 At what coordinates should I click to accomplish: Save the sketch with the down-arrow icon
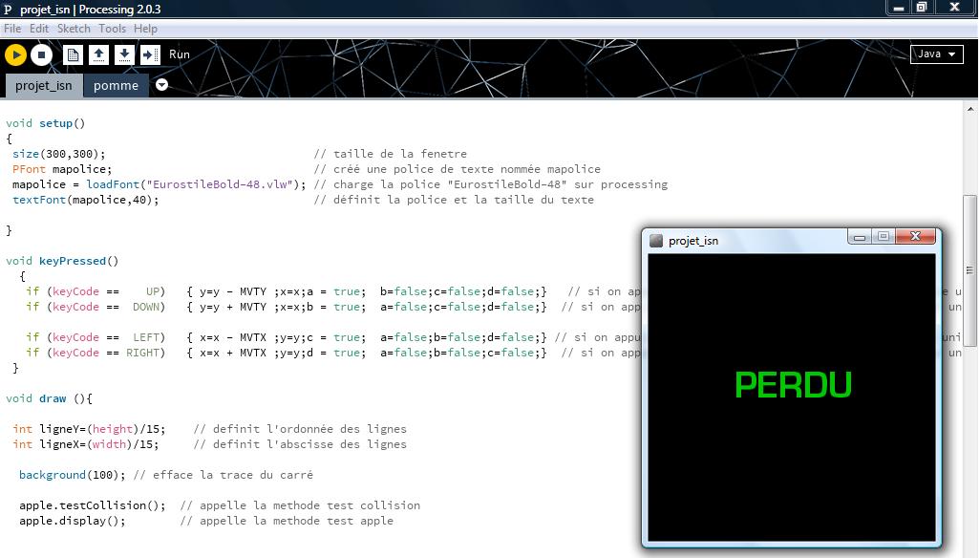(x=124, y=55)
